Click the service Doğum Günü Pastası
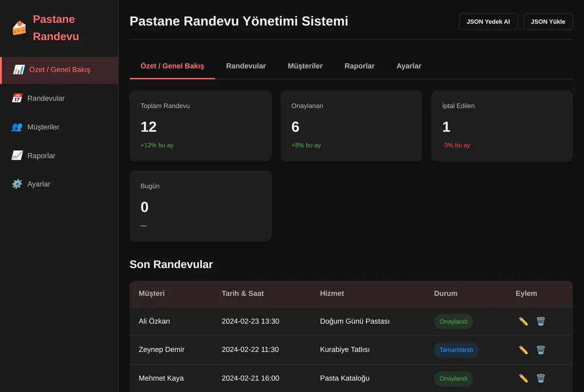The height and width of the screenshot is (392, 584). (355, 321)
